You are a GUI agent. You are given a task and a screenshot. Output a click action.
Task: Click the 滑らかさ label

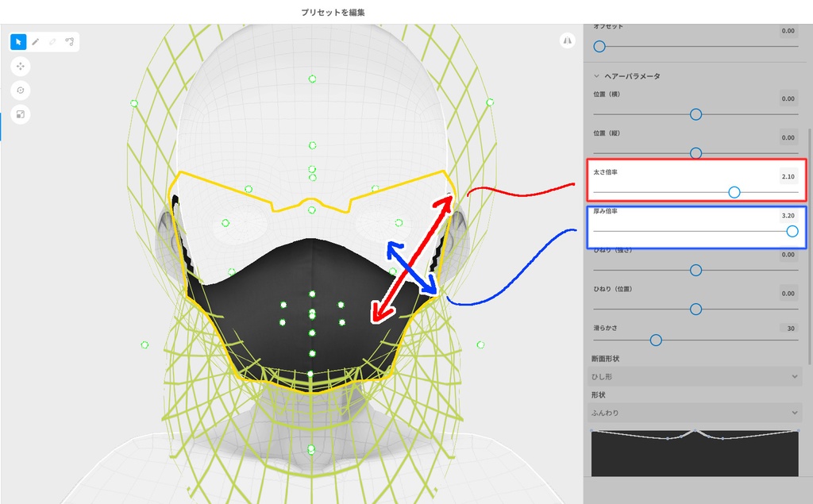[605, 328]
